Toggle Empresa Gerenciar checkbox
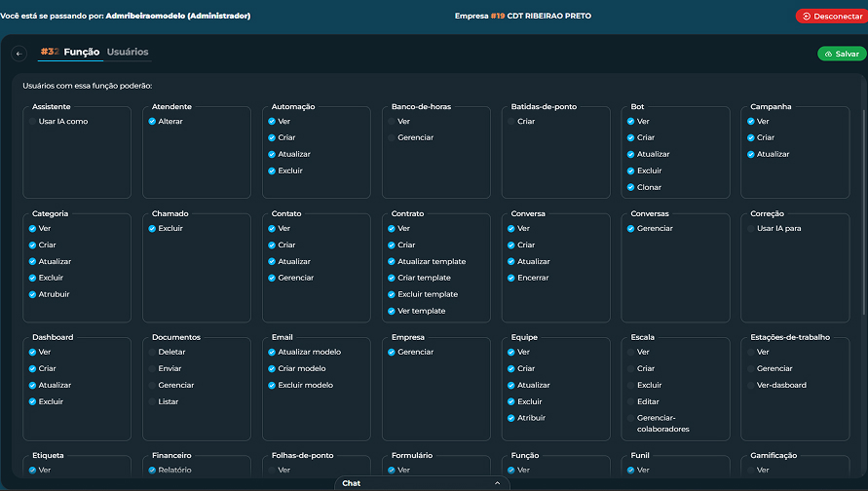 coord(392,352)
